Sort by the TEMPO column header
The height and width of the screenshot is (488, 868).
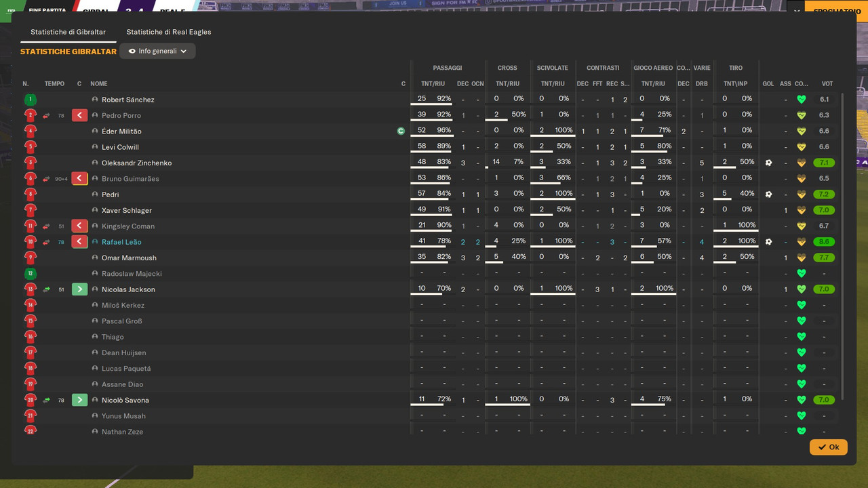(x=54, y=84)
